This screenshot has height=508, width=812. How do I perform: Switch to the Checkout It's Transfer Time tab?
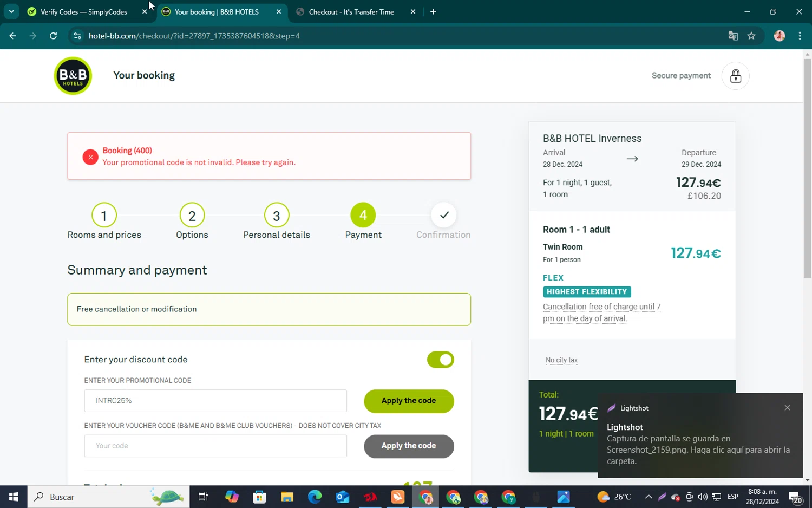351,12
